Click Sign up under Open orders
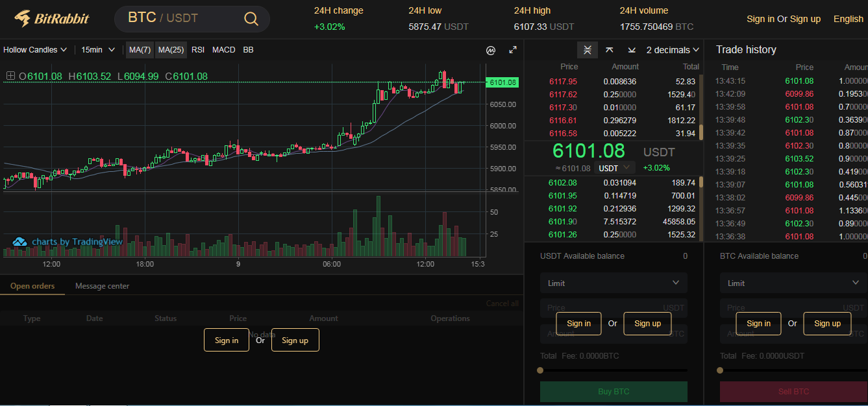 click(295, 340)
